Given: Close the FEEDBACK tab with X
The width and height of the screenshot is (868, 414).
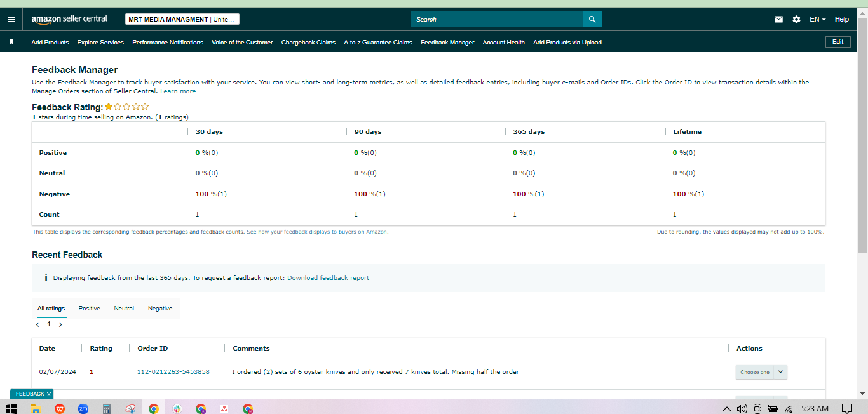Looking at the screenshot, I should pos(49,394).
